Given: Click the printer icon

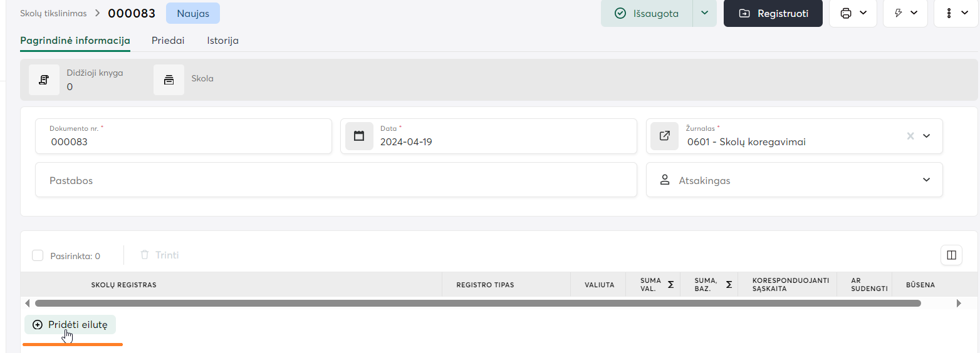Looking at the screenshot, I should pos(846,13).
